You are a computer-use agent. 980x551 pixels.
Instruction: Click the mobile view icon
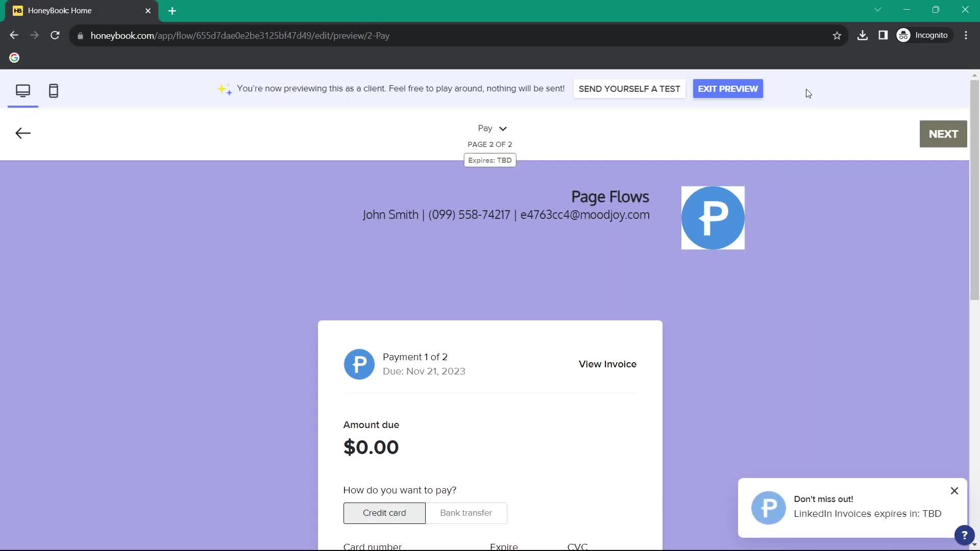(x=53, y=89)
